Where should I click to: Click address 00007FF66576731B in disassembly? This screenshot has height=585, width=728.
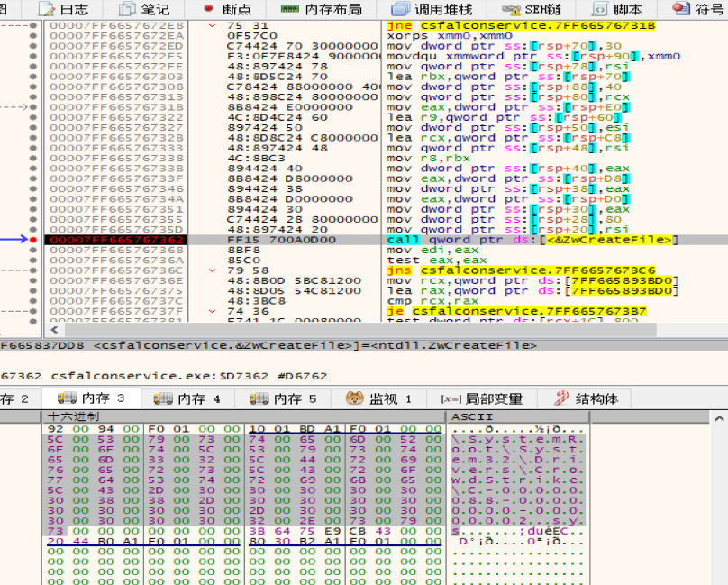click(x=116, y=107)
